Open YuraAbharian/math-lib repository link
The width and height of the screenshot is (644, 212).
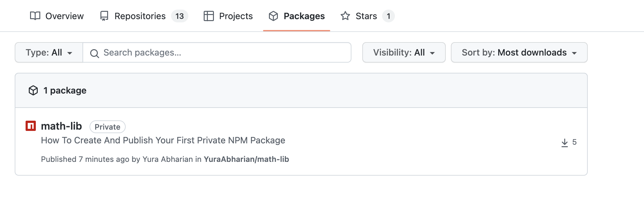pyautogui.click(x=246, y=159)
